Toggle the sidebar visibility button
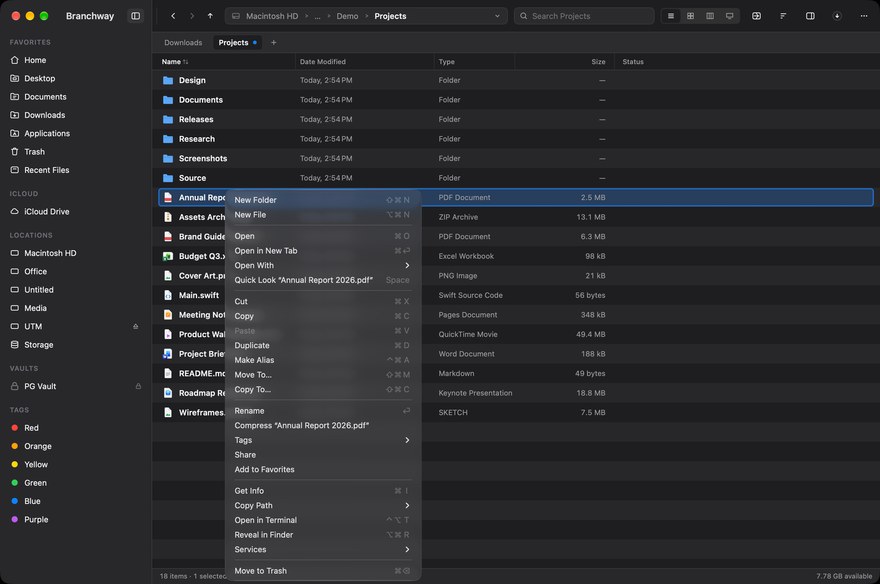The image size is (880, 584). [135, 16]
